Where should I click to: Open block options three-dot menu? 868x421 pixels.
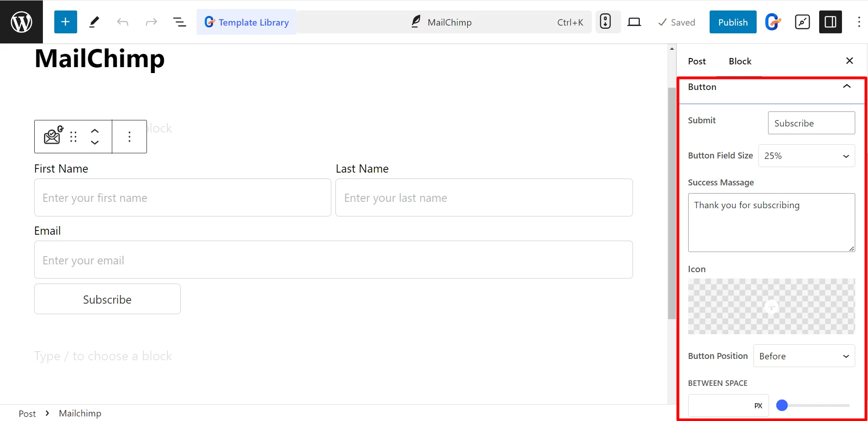(x=130, y=137)
